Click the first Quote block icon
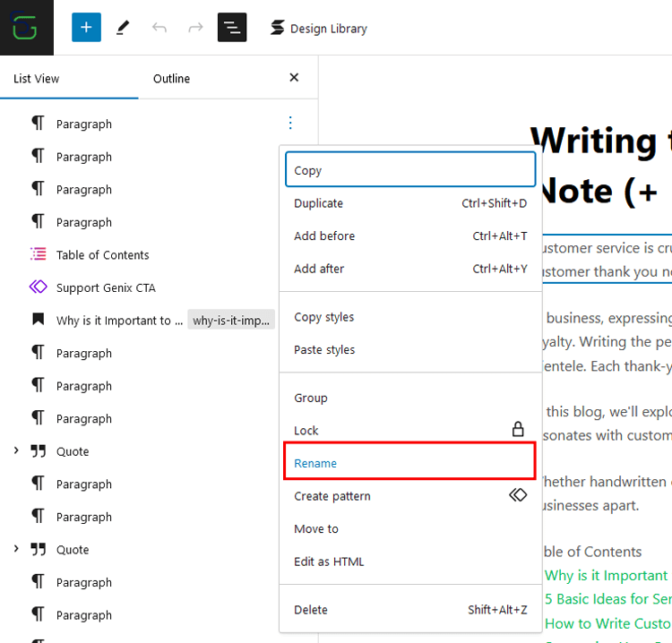Viewport: 672px width, 643px height. tap(39, 451)
